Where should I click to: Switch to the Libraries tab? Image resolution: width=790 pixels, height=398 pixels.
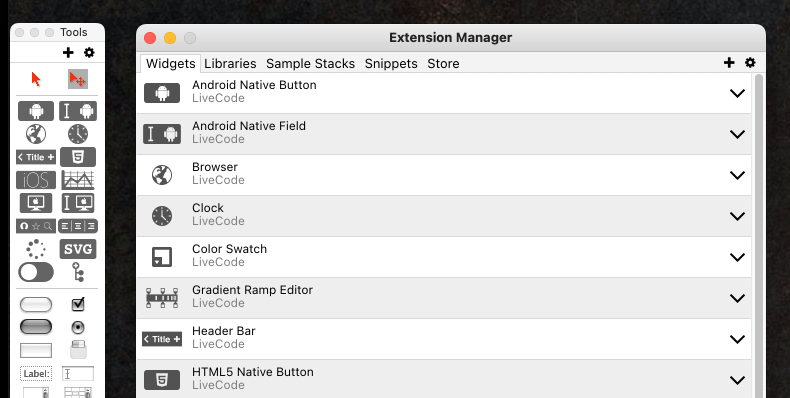click(230, 63)
